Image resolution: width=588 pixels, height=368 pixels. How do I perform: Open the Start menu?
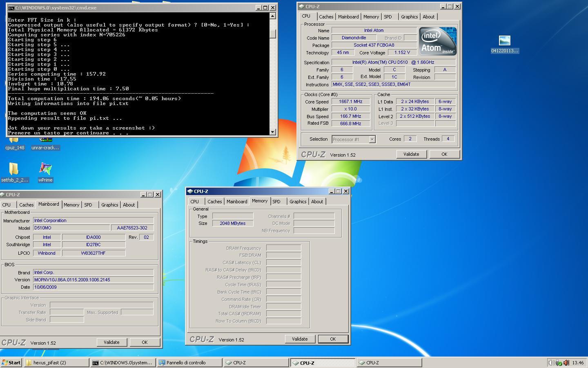(x=11, y=362)
